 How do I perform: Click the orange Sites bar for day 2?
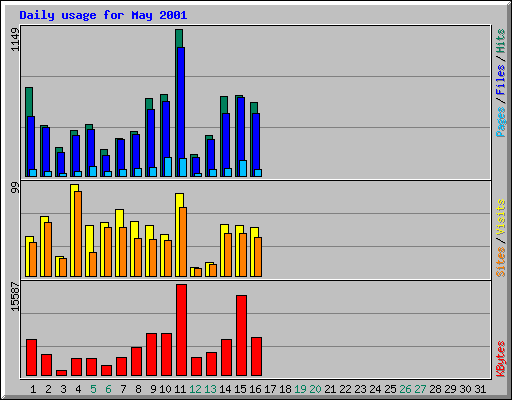[48, 249]
